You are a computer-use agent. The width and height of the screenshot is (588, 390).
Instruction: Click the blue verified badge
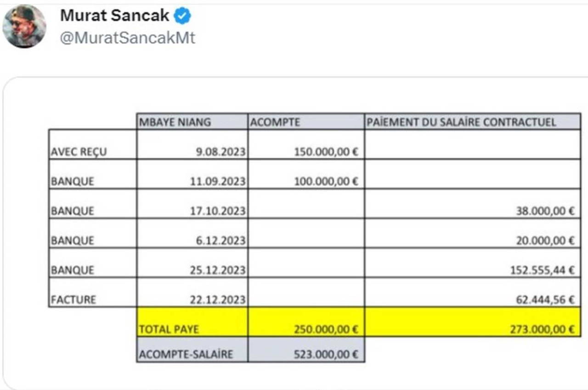coord(183,17)
